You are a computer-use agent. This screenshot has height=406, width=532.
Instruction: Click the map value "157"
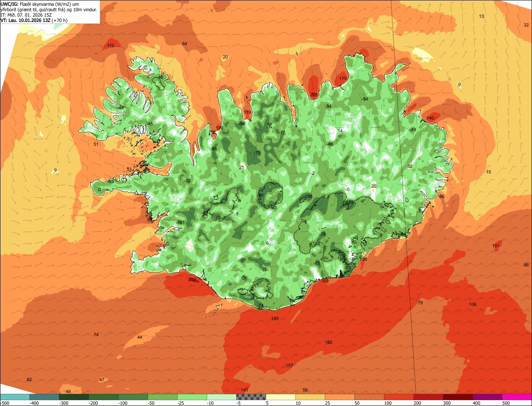[289, 365]
